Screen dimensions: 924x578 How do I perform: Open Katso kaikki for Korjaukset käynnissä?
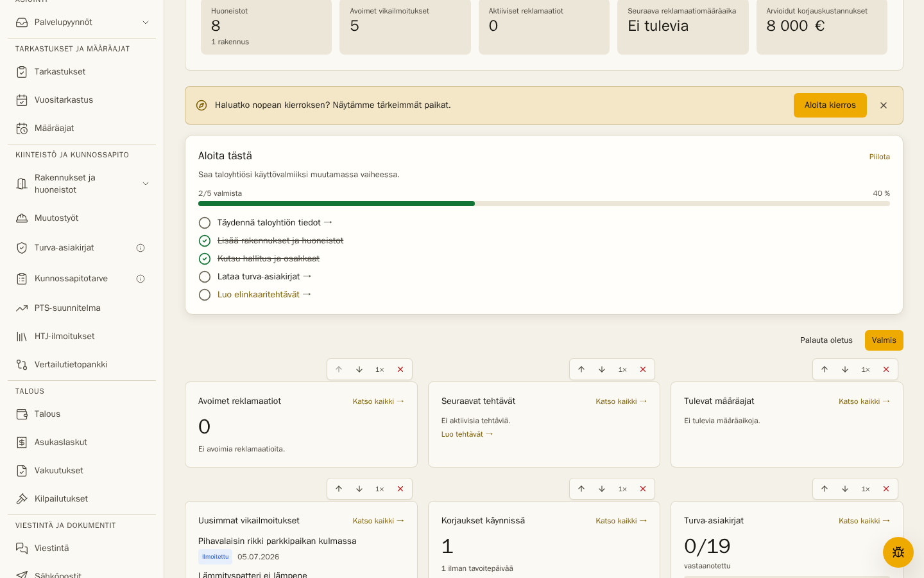(621, 521)
